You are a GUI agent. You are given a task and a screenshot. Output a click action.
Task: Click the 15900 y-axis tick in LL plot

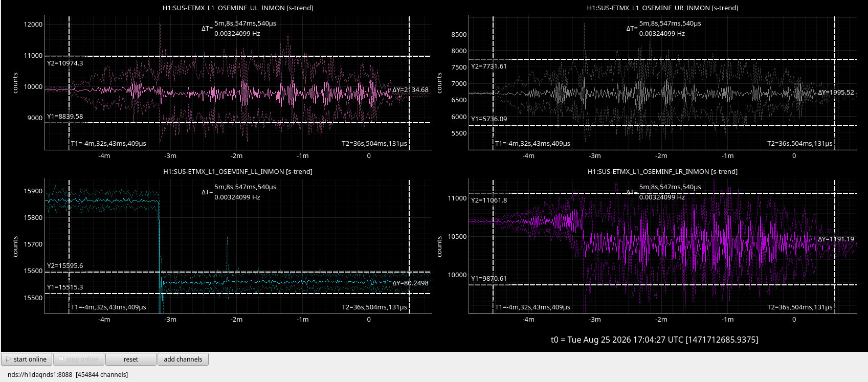[33, 191]
